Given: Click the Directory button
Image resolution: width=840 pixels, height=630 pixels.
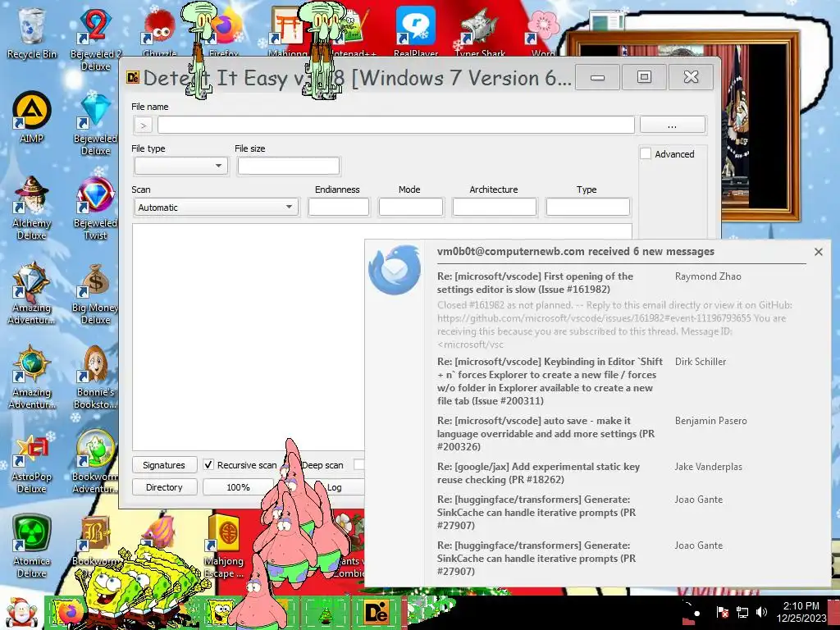Looking at the screenshot, I should point(164,487).
